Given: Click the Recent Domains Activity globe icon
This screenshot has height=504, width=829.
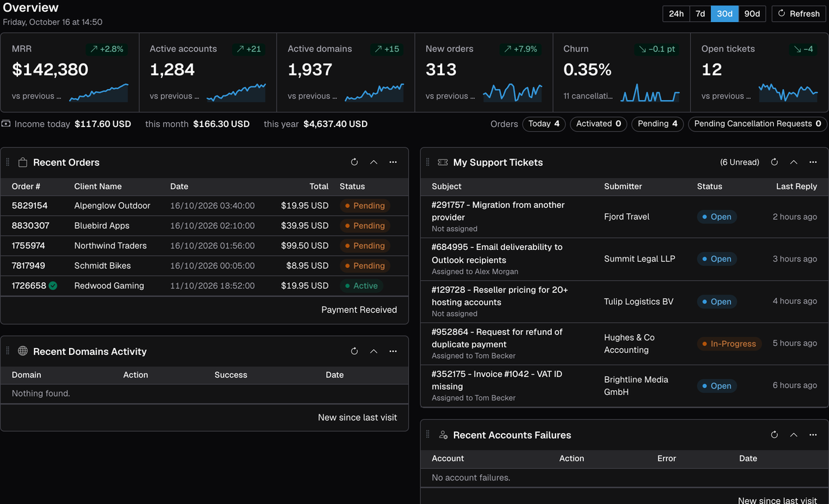Looking at the screenshot, I should [x=23, y=351].
